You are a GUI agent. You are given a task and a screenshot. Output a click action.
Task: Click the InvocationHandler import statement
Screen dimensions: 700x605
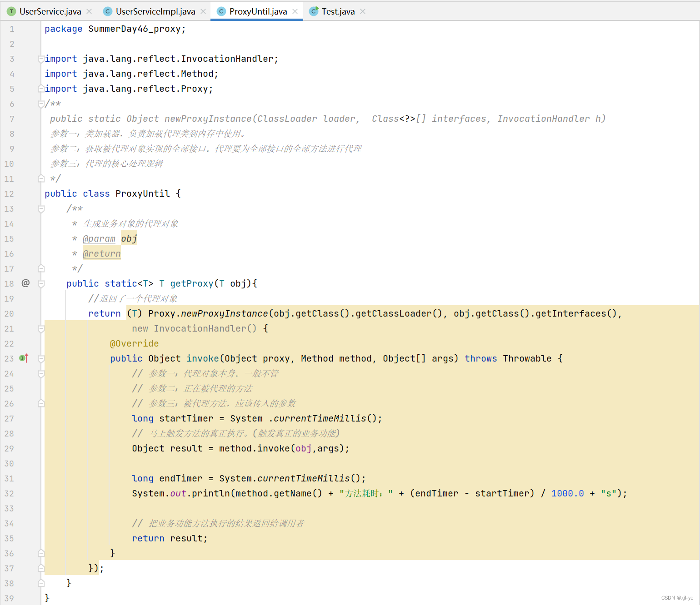[161, 59]
